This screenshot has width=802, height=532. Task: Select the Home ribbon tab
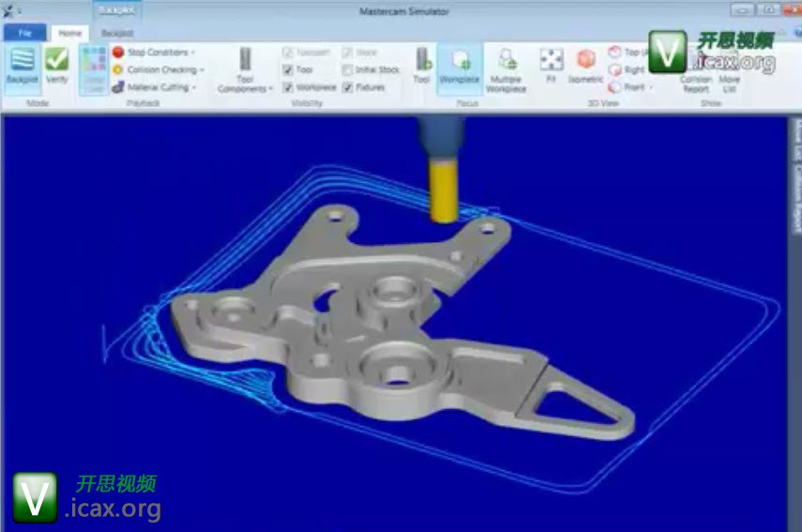coord(69,33)
